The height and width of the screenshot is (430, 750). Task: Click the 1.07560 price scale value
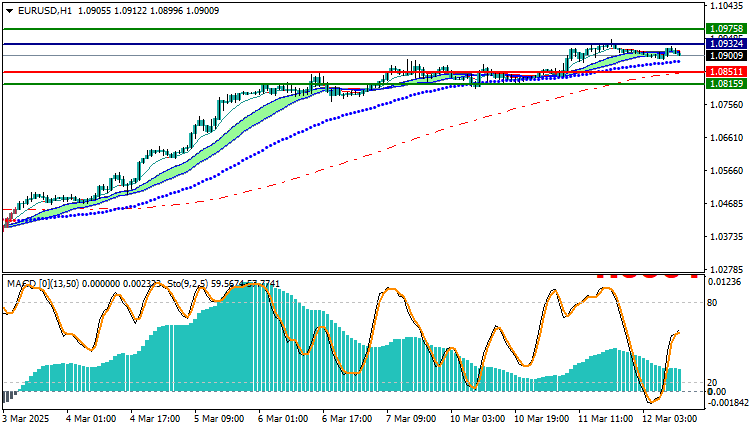click(727, 105)
